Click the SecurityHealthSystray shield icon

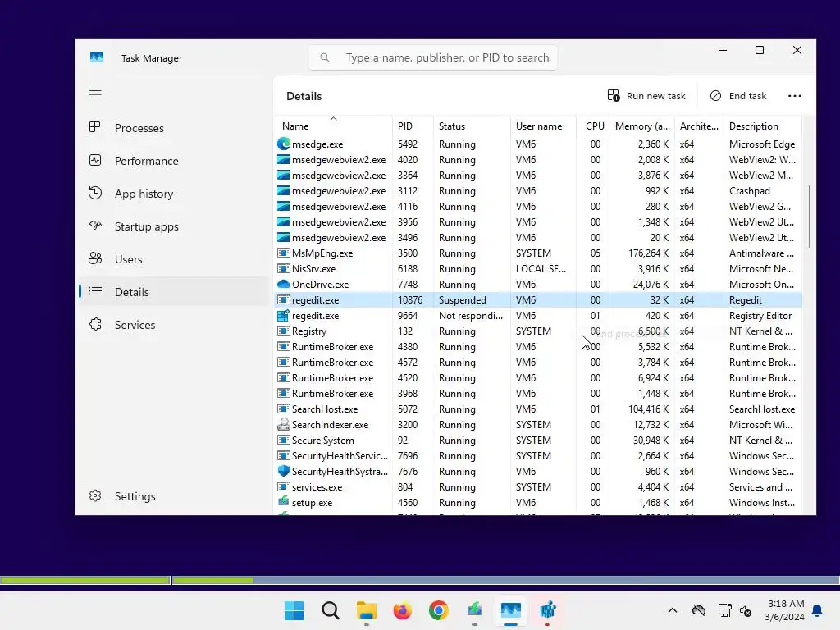[283, 471]
